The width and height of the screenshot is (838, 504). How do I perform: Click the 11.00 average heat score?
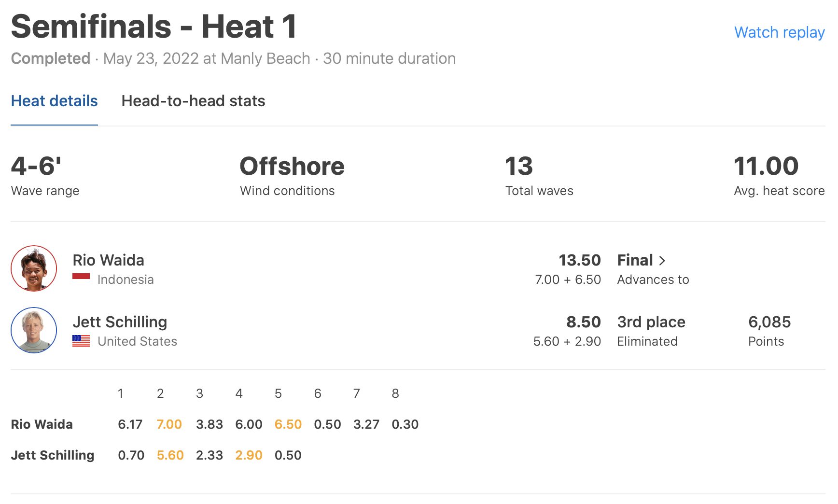coord(766,166)
